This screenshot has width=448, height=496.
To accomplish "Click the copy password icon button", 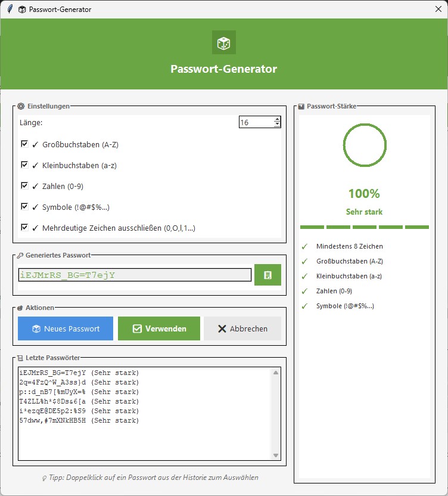I will coord(267,275).
